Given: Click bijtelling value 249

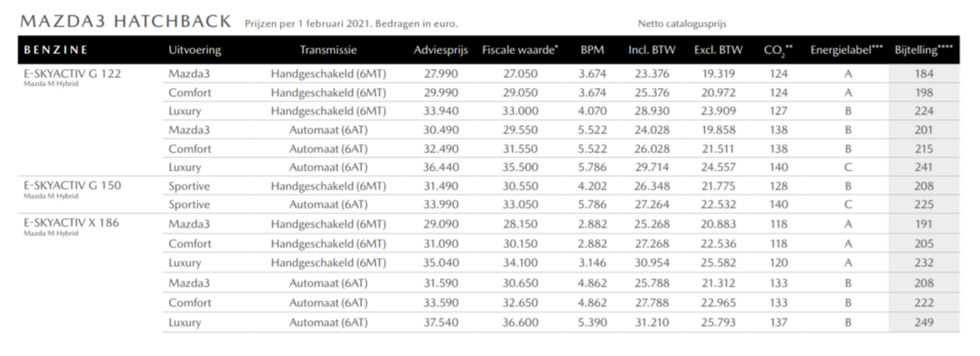Looking at the screenshot, I should tap(924, 323).
